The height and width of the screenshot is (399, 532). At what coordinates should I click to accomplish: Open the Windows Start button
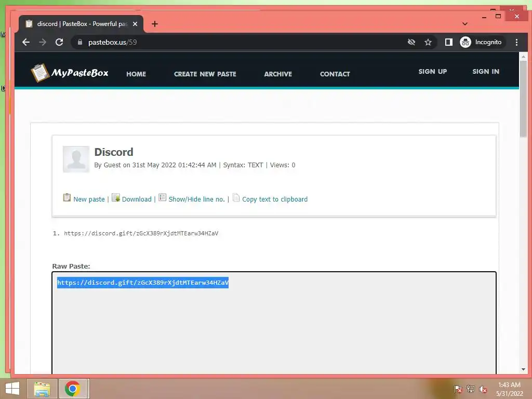12,389
